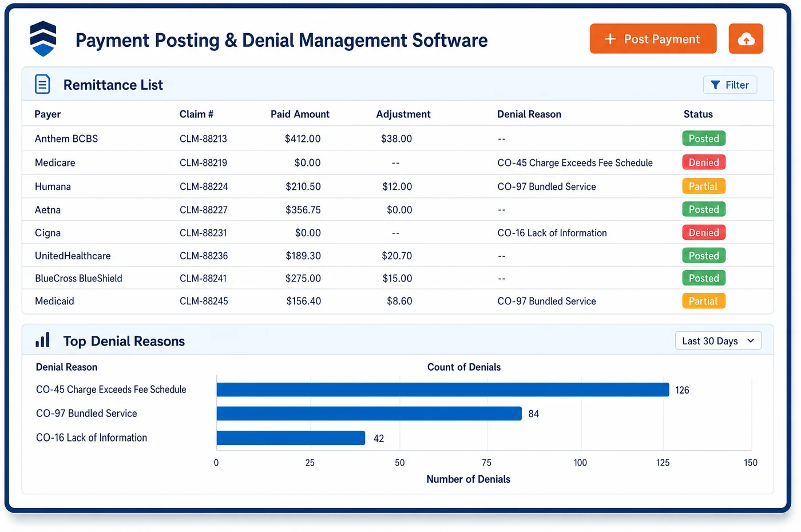Open claim CLM-88245 for Medicaid

click(x=204, y=301)
